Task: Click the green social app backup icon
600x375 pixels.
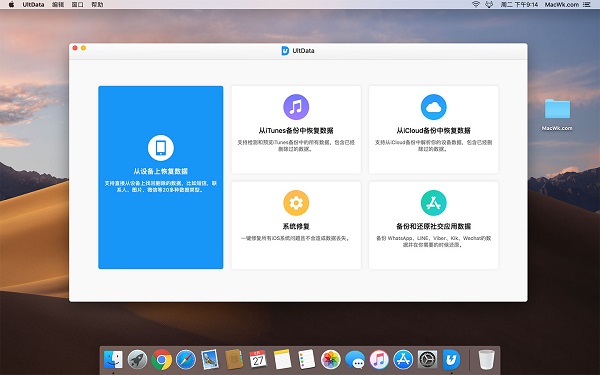Action: (434, 203)
